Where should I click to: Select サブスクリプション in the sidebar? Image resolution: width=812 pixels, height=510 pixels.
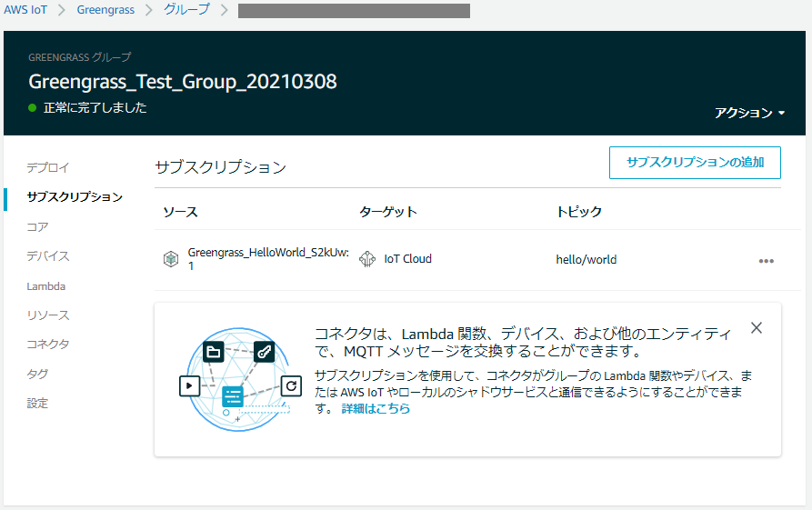pyautogui.click(x=75, y=196)
